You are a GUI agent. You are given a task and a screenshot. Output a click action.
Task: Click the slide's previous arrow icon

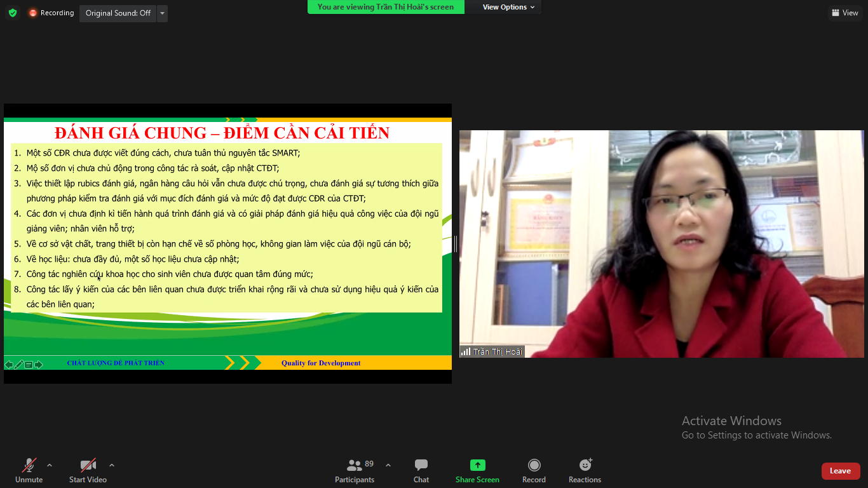tap(9, 365)
